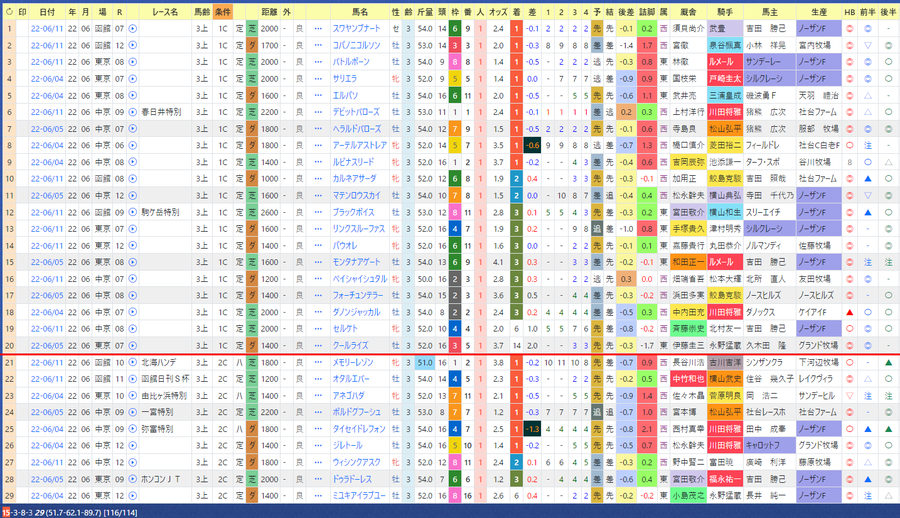
Task: Click the play icon on the 春日井特別 row
Action: tap(133, 112)
